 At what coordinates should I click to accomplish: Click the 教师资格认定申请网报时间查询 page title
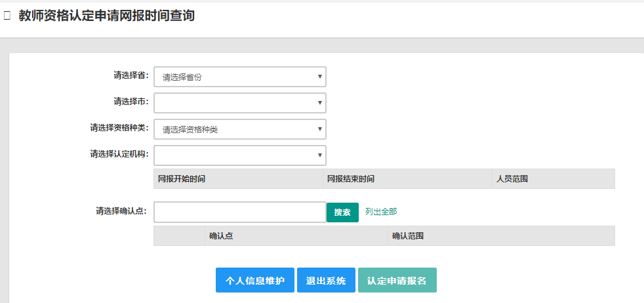pos(107,16)
